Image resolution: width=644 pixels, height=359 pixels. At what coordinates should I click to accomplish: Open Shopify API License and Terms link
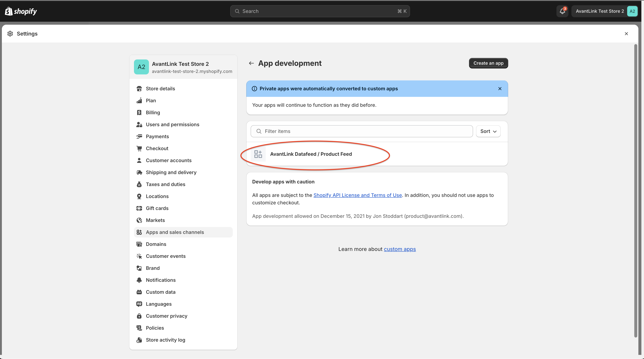(358, 195)
